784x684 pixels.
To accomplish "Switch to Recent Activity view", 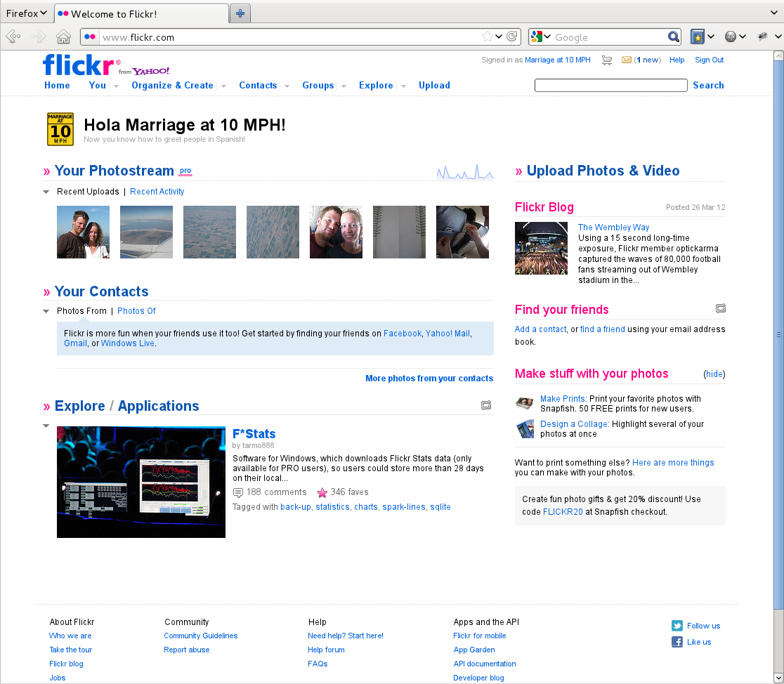I will tap(157, 192).
